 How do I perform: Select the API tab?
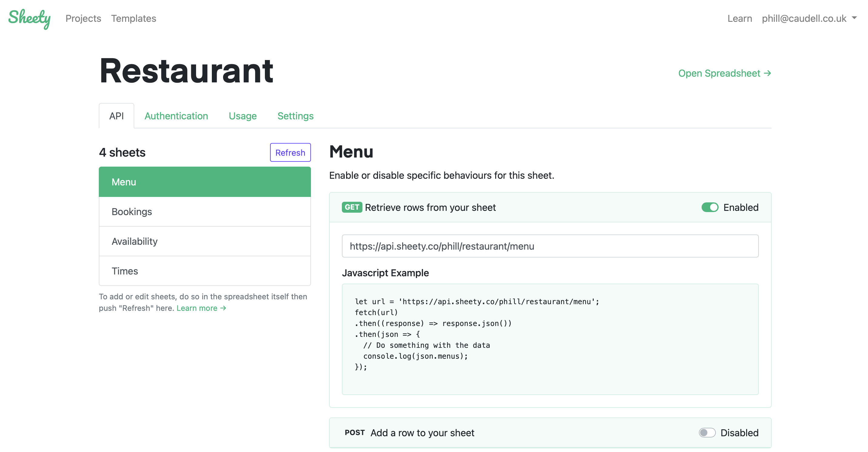point(116,116)
